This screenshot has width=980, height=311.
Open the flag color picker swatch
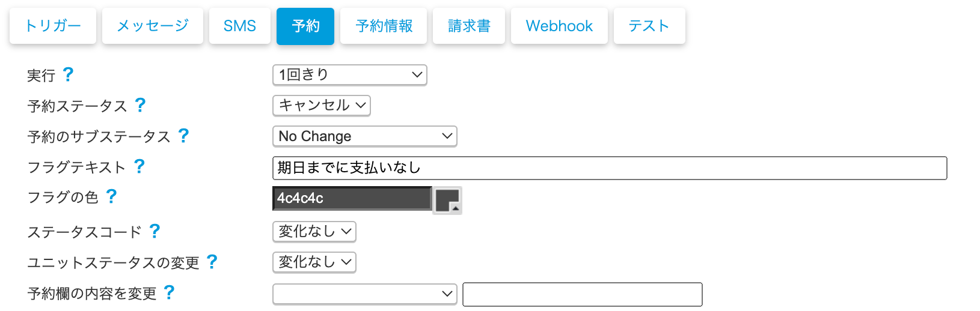coord(447,200)
